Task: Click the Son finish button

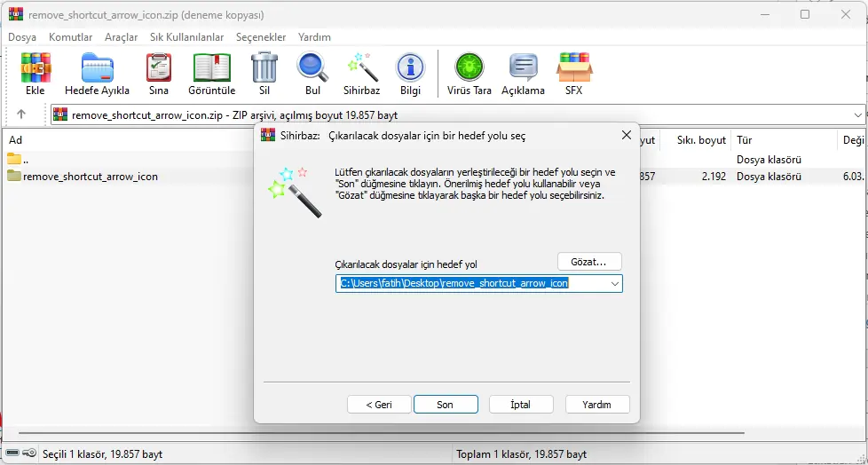Action: pyautogui.click(x=445, y=404)
